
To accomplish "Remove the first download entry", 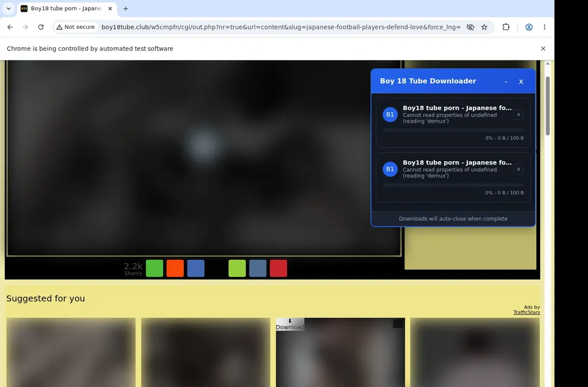I will (518, 115).
